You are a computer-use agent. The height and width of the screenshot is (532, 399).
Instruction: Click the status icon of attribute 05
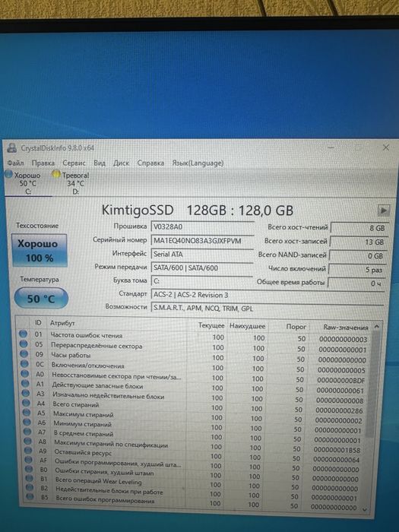tap(24, 344)
